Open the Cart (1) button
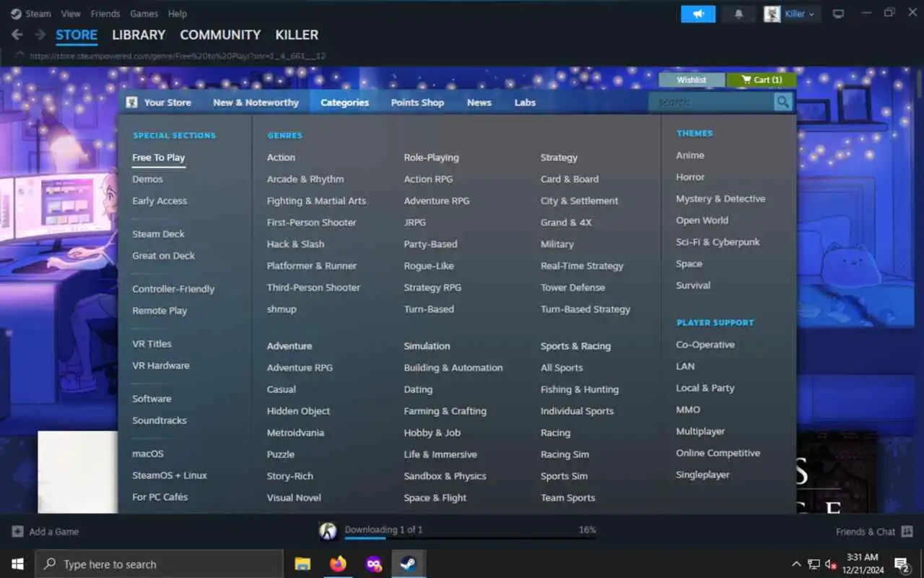The image size is (924, 578). click(x=762, y=79)
